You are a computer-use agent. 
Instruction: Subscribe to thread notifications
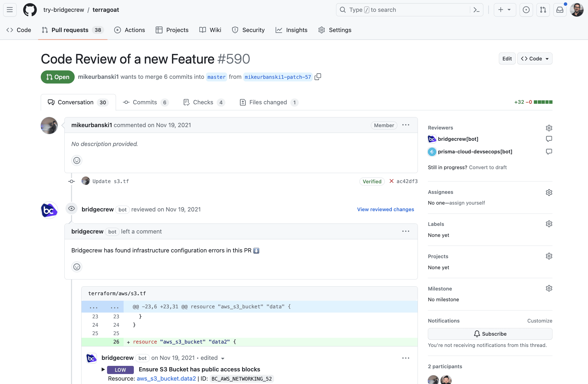click(x=490, y=334)
